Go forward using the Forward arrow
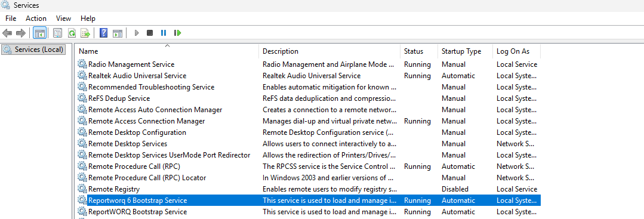Viewport: 644px width, 219px height. tap(20, 33)
